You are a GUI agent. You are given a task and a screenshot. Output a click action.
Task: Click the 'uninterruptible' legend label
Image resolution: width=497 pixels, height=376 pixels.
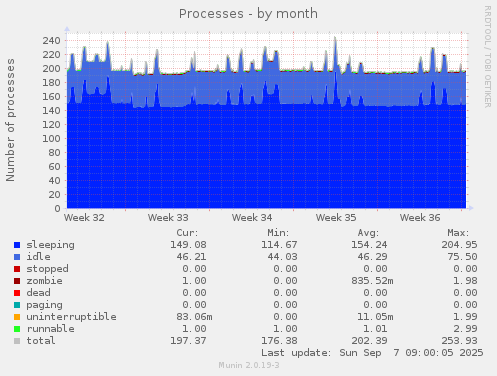click(x=71, y=317)
